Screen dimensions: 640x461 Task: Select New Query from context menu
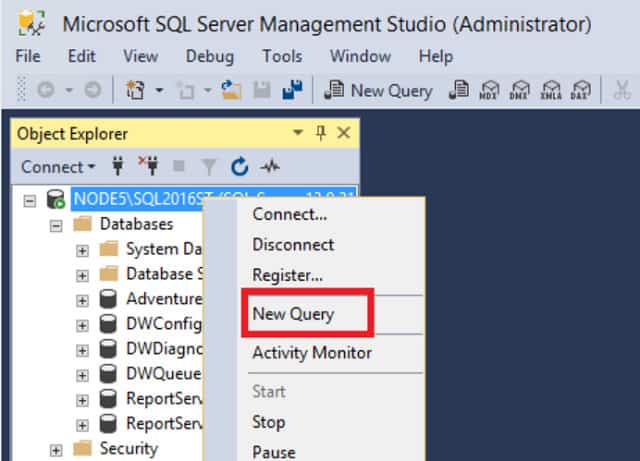pyautogui.click(x=293, y=314)
